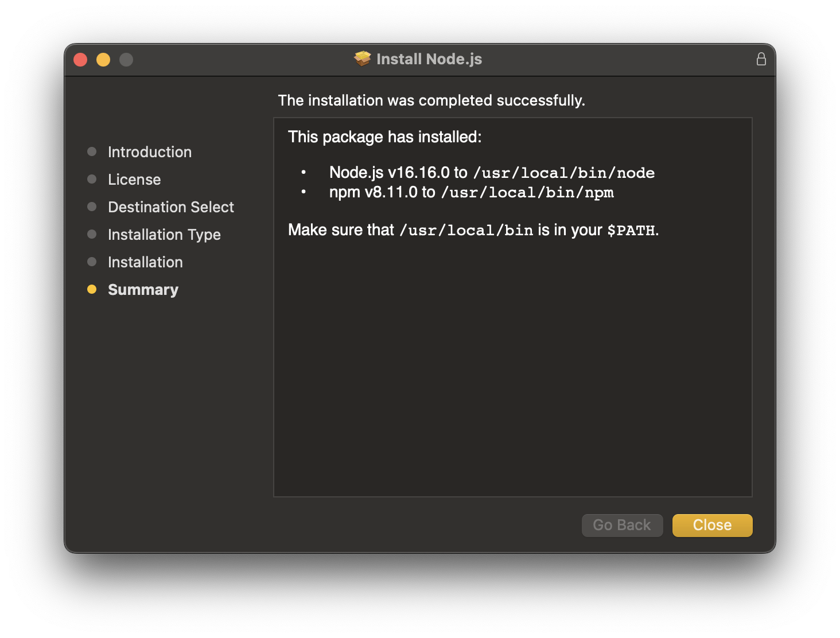
Task: Select the Installation step in sidebar
Action: click(145, 262)
